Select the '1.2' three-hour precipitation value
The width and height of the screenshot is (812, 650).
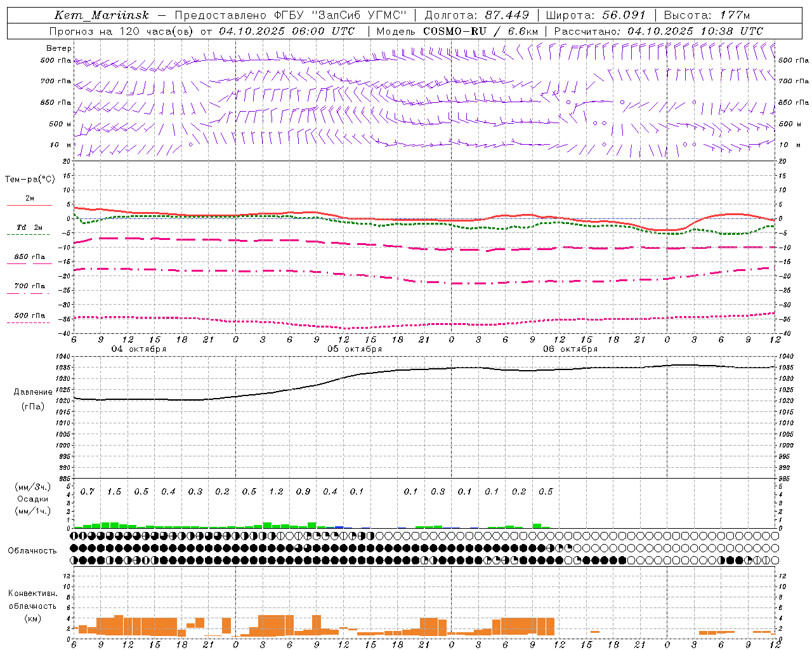pos(276,491)
